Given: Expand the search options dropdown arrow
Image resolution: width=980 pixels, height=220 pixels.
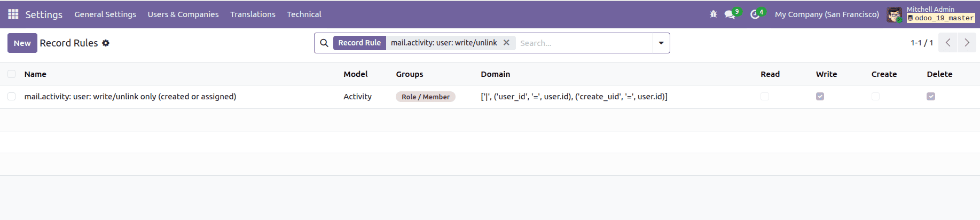Looking at the screenshot, I should (x=661, y=43).
